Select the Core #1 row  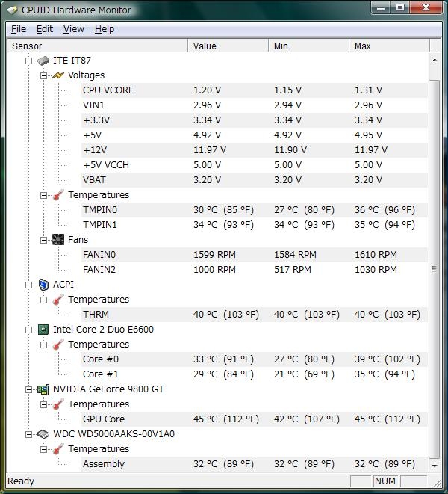(255, 374)
